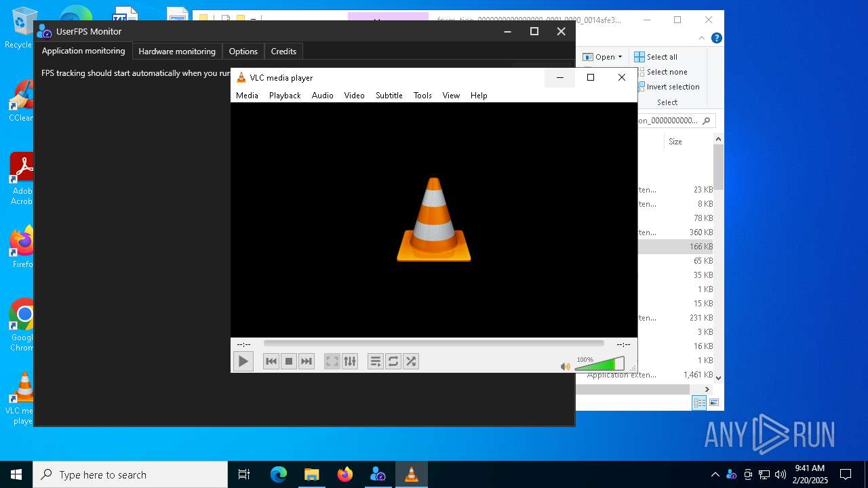
Task: Click the UserFPS tray icon
Action: 731,474
